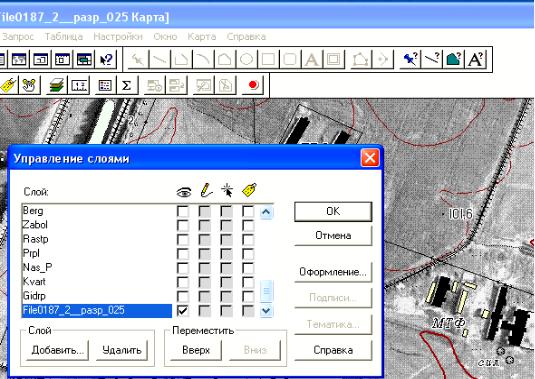Toggle visibility of the Prpl layer
Image resolution: width=535 pixels, height=379 pixels.
pos(183,254)
